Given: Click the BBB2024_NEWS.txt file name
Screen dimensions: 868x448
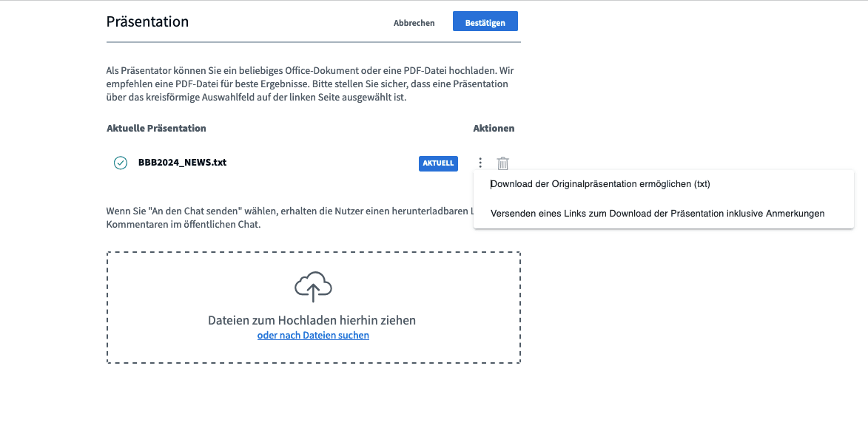Looking at the screenshot, I should click(x=182, y=163).
